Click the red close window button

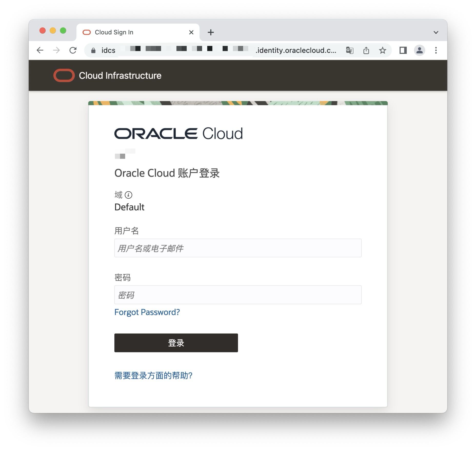[43, 31]
